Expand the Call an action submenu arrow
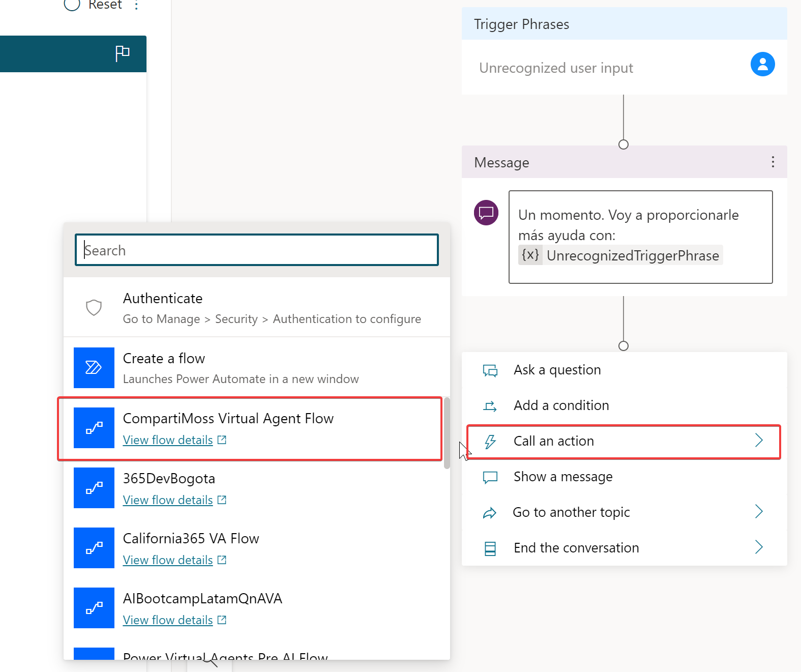Image resolution: width=801 pixels, height=672 pixels. point(759,441)
